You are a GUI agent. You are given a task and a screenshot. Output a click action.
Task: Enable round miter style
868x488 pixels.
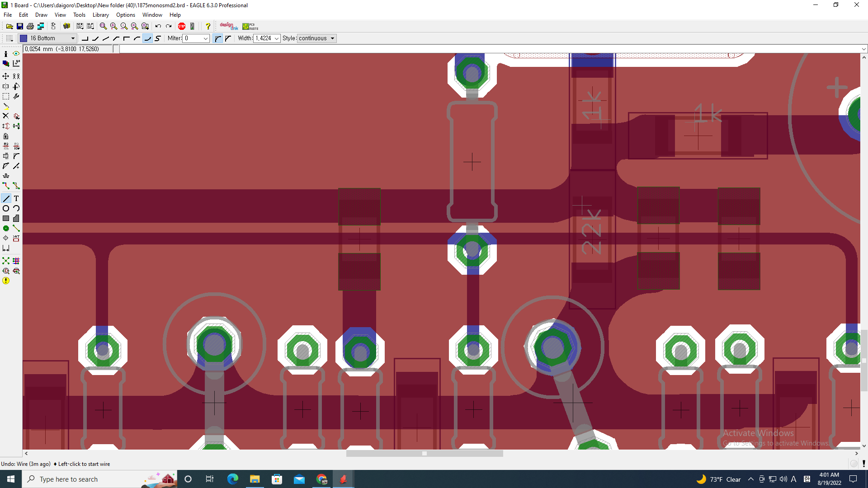click(x=218, y=38)
